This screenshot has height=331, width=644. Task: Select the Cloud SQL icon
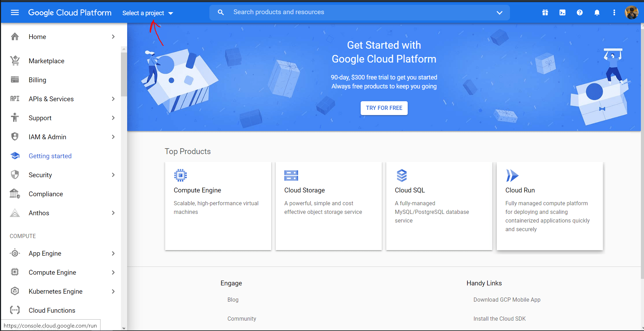click(402, 175)
